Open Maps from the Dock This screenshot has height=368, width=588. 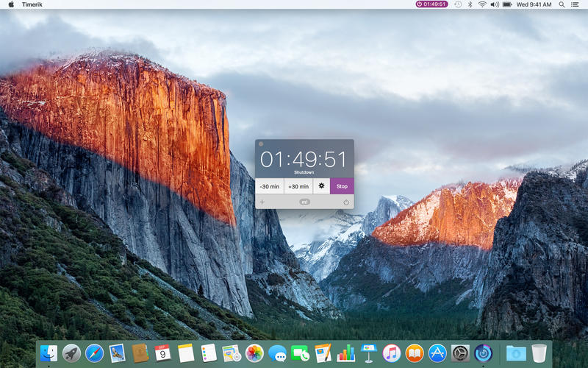pyautogui.click(x=232, y=353)
